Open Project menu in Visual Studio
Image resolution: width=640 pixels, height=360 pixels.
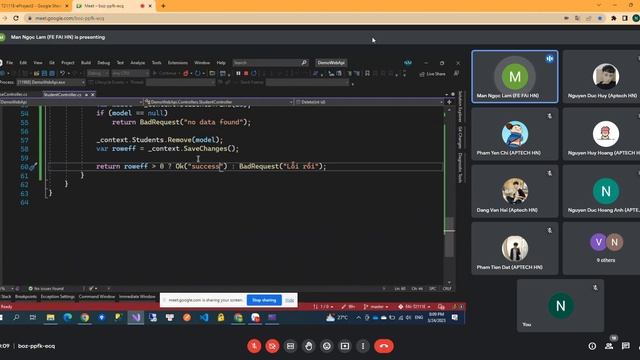[68, 63]
